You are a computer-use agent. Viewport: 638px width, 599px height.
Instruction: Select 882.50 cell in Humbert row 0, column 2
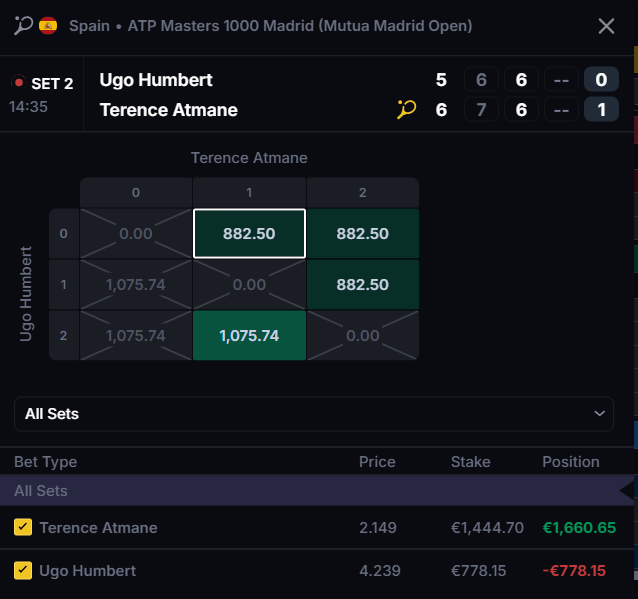coord(363,234)
